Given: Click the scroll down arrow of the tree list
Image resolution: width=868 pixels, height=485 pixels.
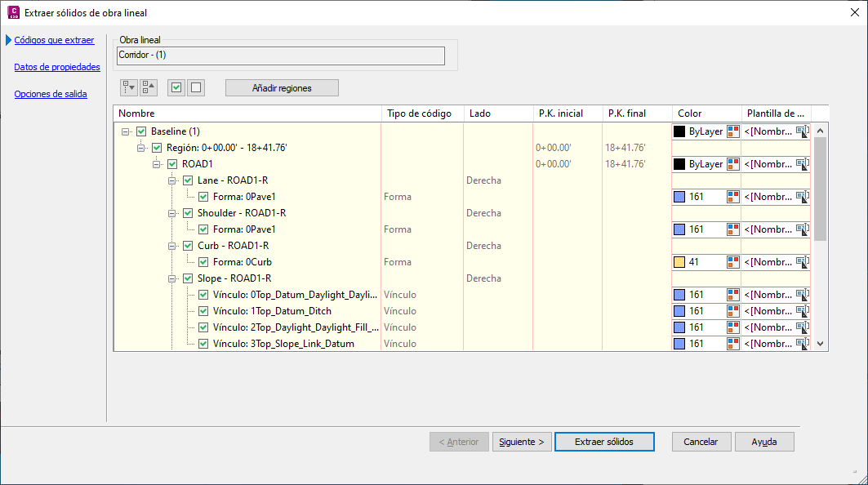Looking at the screenshot, I should 821,344.
